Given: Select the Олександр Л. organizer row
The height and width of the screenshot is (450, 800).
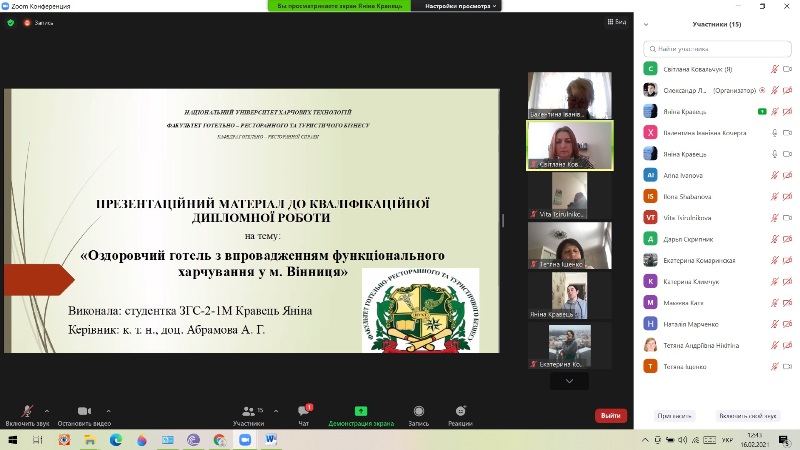Looking at the screenshot, I should pyautogui.click(x=717, y=90).
